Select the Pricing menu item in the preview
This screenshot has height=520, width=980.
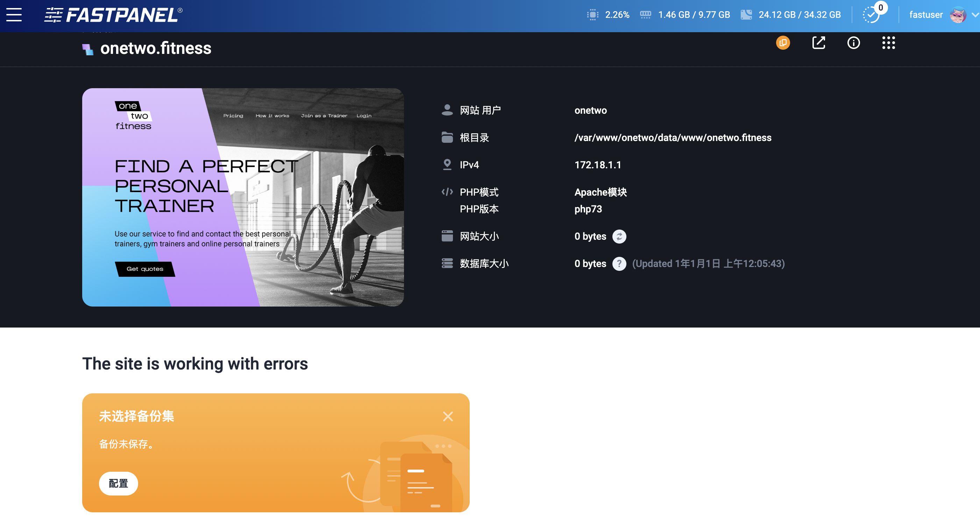233,115
